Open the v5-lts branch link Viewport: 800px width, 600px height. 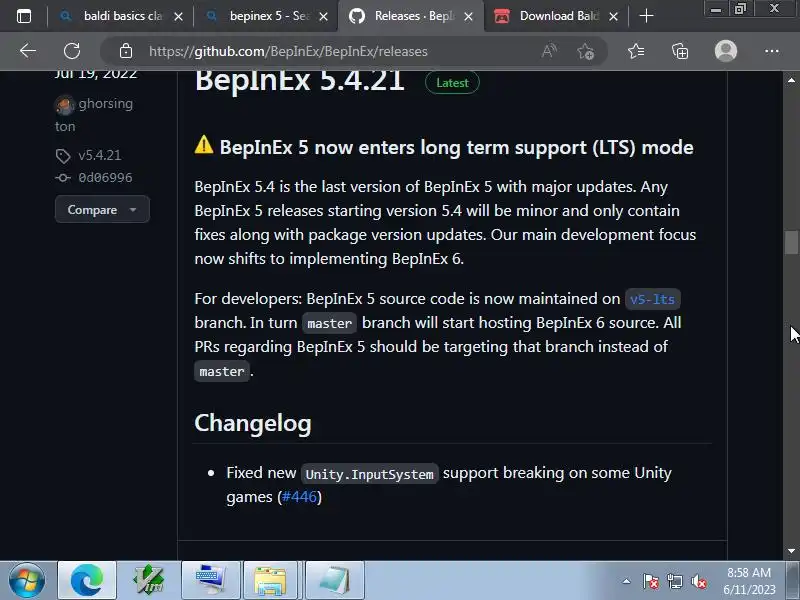point(653,299)
